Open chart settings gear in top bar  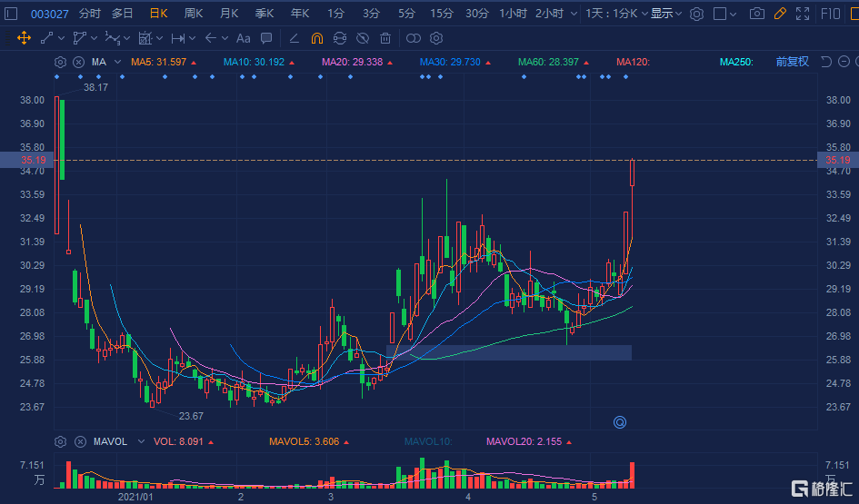click(x=696, y=14)
